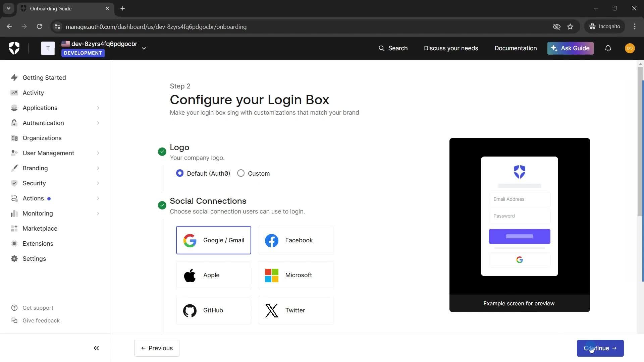644x362 pixels.
Task: Toggle Facebook social connection
Action: pyautogui.click(x=296, y=240)
